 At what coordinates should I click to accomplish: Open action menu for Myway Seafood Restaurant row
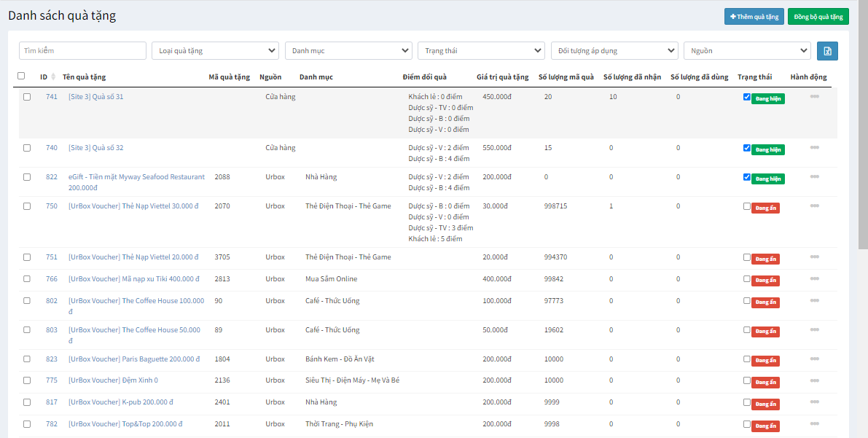coord(814,176)
